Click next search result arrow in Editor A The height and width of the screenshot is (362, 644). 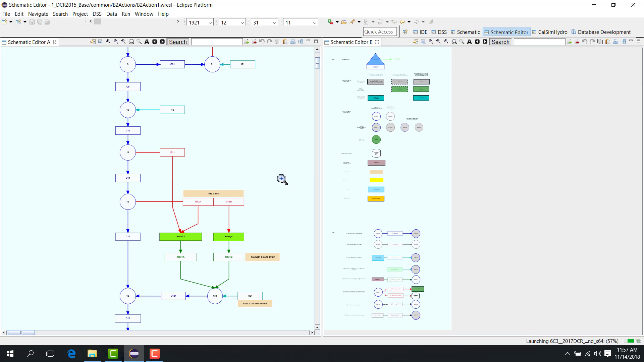pyautogui.click(x=162, y=42)
